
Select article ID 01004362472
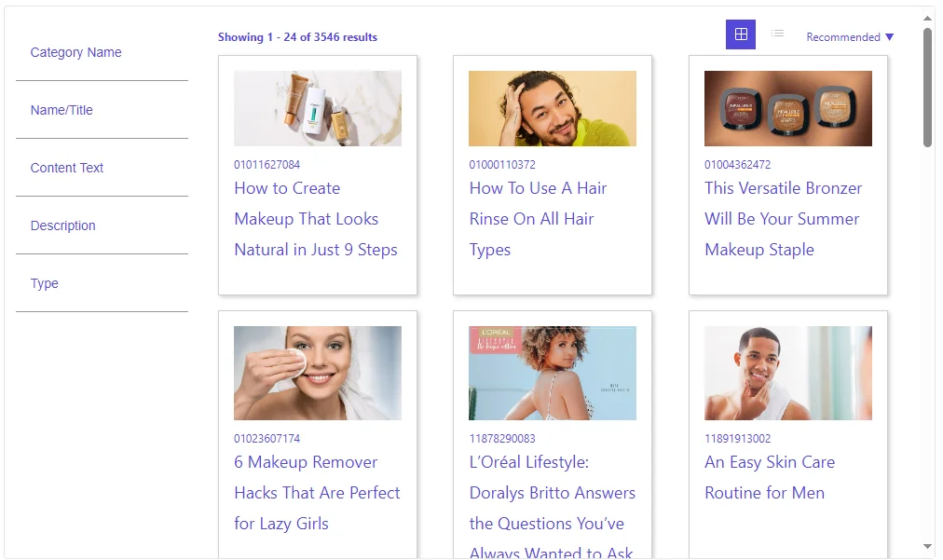(737, 164)
